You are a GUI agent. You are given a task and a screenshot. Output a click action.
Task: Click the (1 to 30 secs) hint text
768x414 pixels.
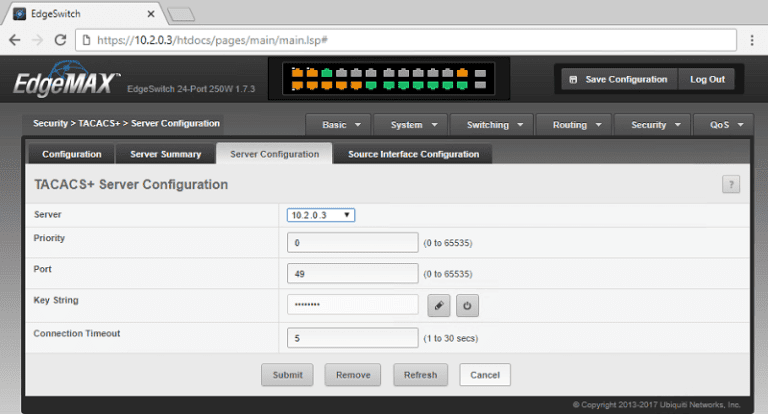[451, 339]
